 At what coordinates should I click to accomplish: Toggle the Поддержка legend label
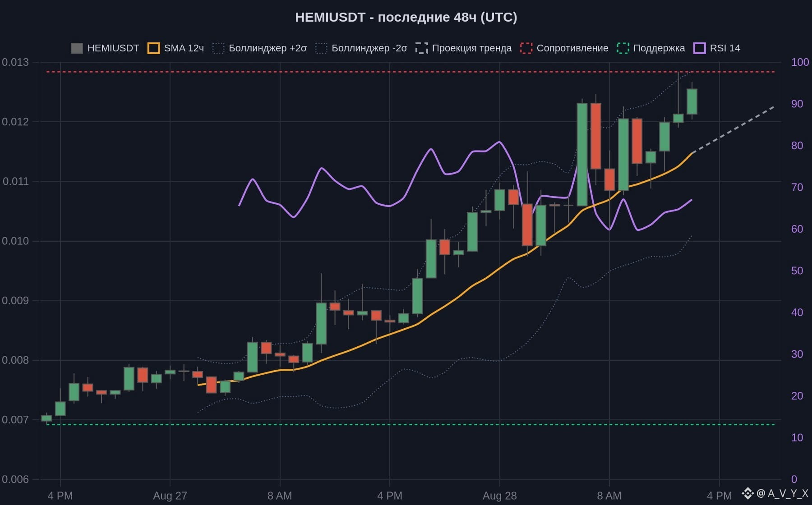[x=659, y=48]
